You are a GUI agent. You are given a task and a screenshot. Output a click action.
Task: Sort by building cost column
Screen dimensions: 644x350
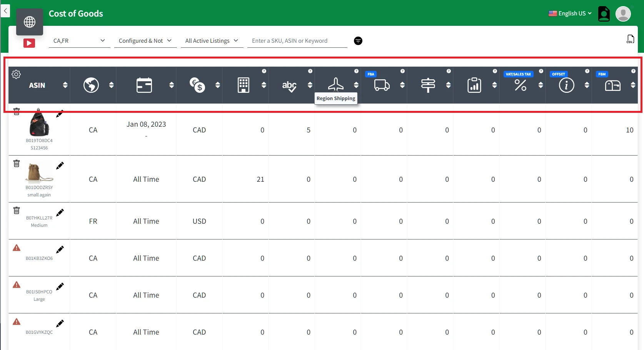(244, 85)
